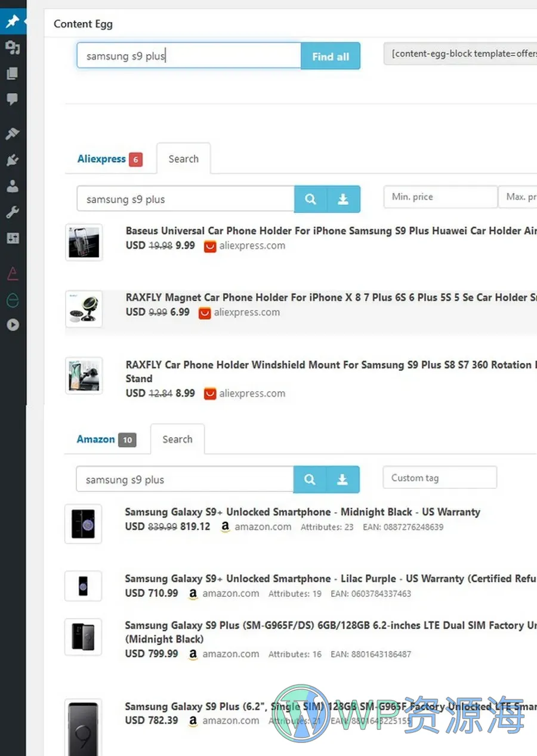Select the Search tab beside Amazon
The image size is (537, 756).
[x=177, y=439]
